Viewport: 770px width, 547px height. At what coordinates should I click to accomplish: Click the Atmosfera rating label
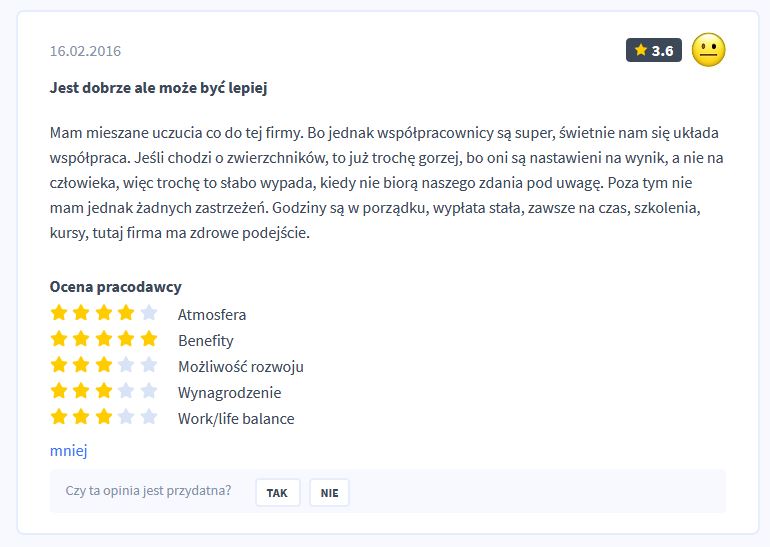point(212,314)
